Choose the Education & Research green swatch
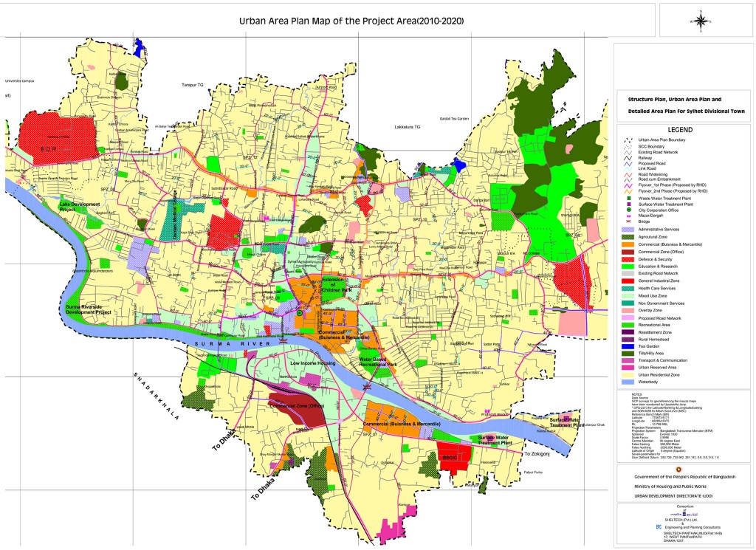Screen dimensions: 756x550 pos(628,266)
